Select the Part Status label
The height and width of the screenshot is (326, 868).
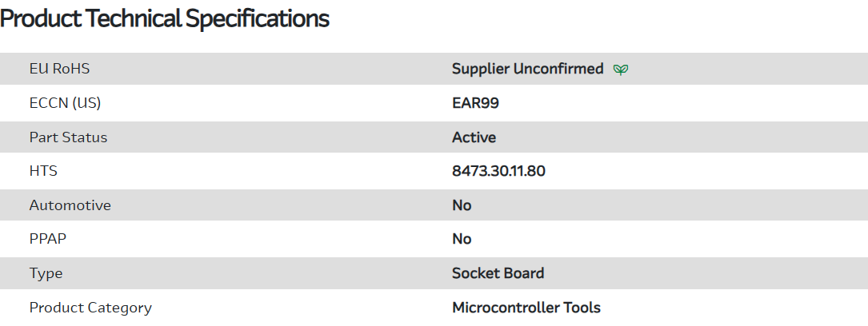pos(68,137)
